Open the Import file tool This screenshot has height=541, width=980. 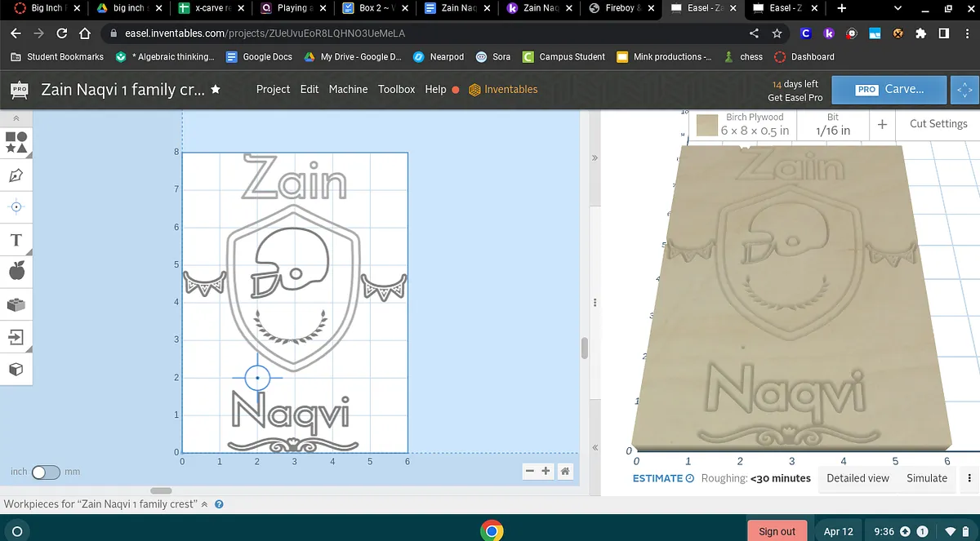[16, 336]
